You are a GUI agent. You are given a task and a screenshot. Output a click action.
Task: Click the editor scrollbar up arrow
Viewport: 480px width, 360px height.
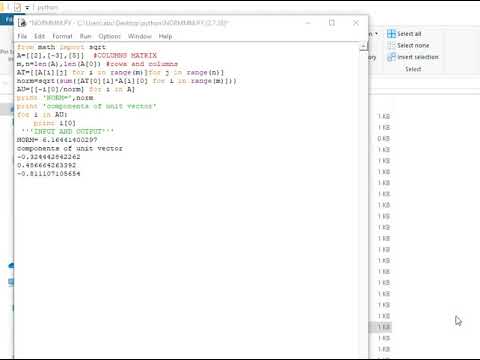pos(364,46)
